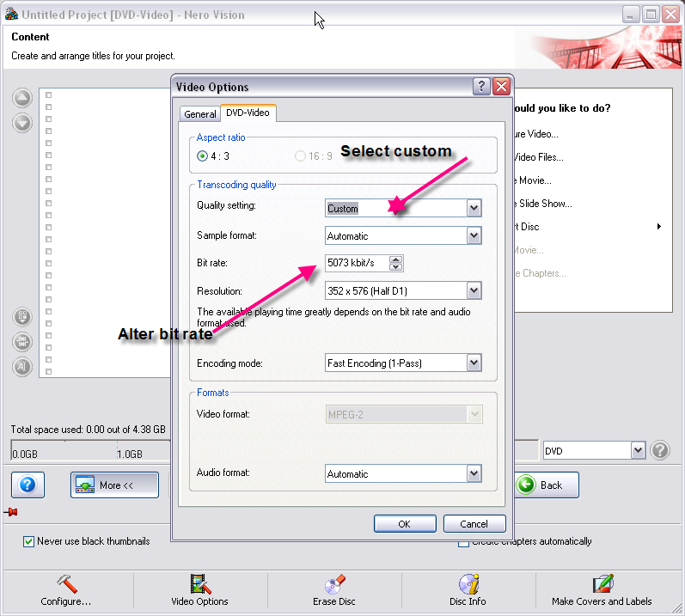Expand the Encoding mode dropdown

[474, 363]
